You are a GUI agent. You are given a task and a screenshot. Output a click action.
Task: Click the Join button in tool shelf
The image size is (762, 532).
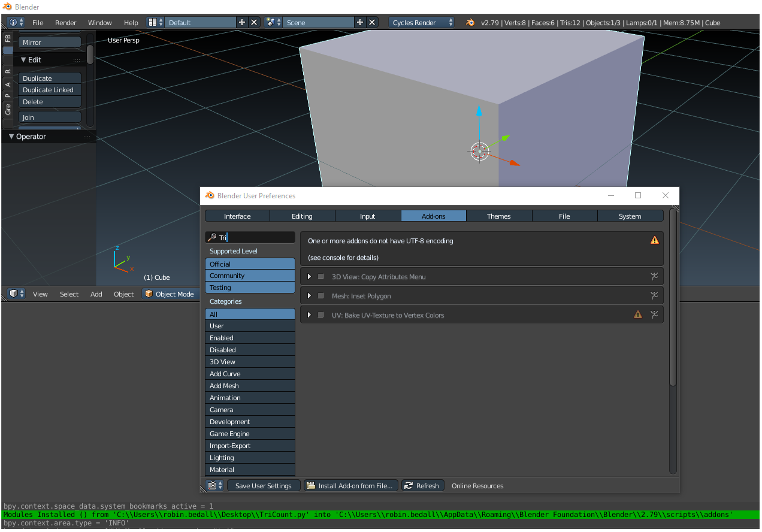pos(50,117)
